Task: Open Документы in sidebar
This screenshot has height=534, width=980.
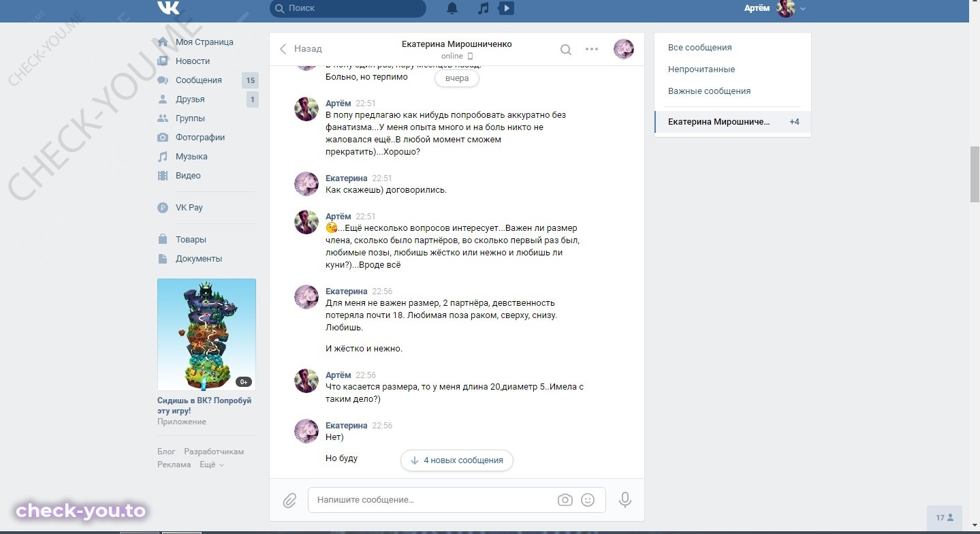Action: pos(199,259)
